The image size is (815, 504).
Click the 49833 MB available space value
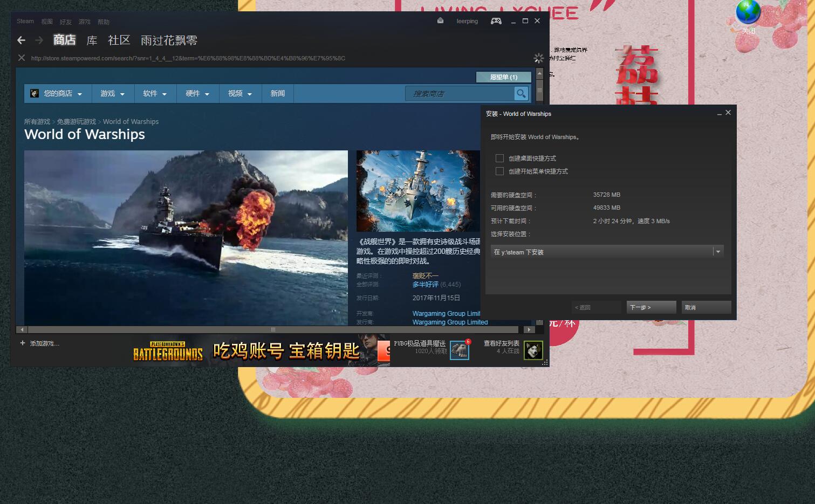coord(607,208)
